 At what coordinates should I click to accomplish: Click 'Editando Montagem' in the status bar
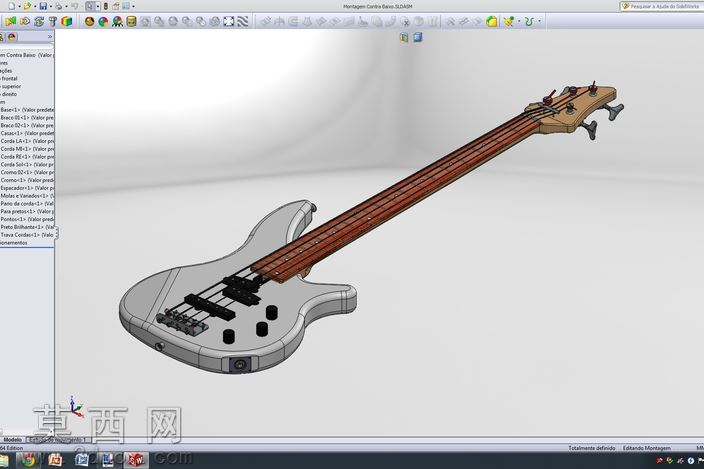pos(646,448)
